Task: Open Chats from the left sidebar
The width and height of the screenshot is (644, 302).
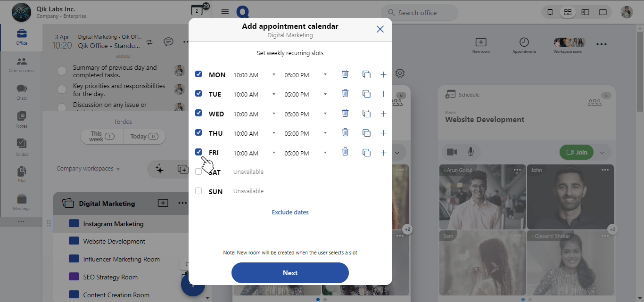Action: tap(22, 92)
